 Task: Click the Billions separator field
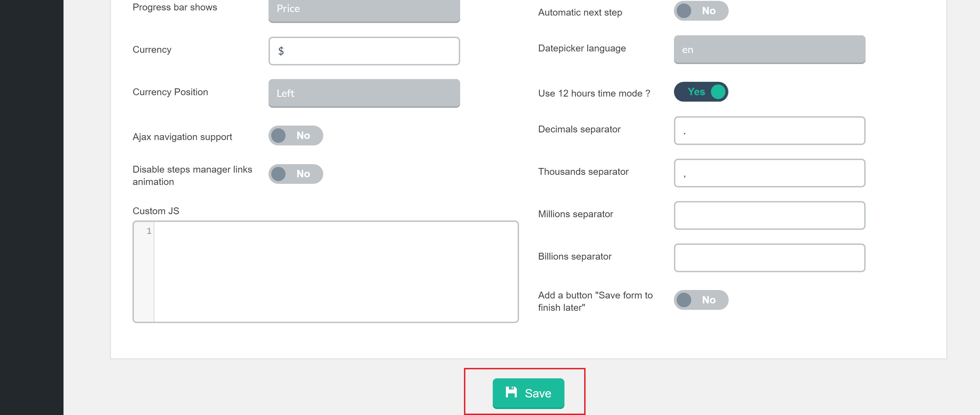tap(769, 258)
